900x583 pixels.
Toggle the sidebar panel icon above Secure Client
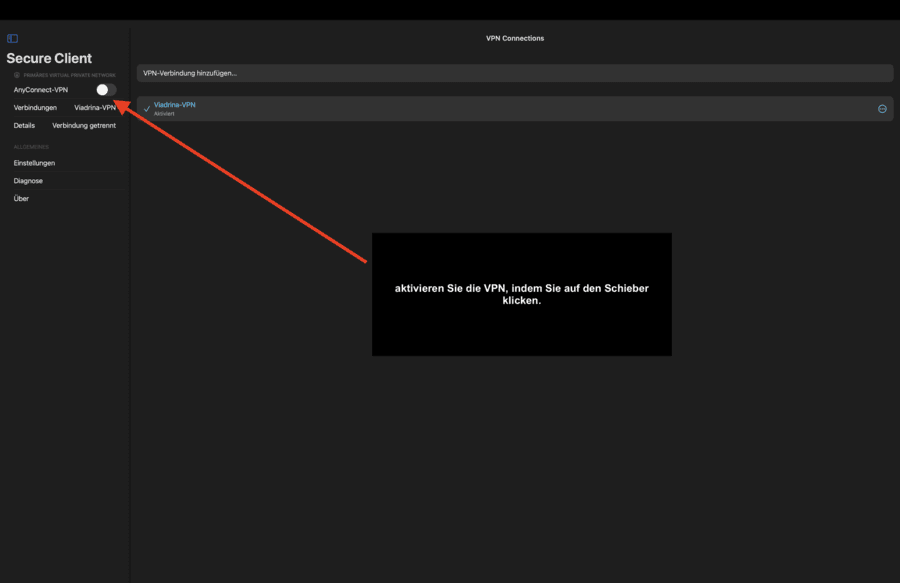pyautogui.click(x=12, y=38)
